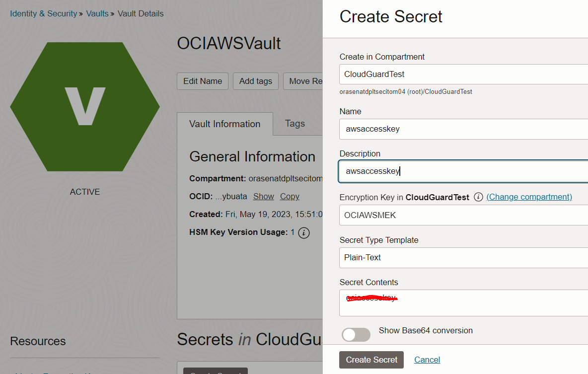This screenshot has width=588, height=374.
Task: Toggle Show Base64 conversion switch
Action: (356, 335)
